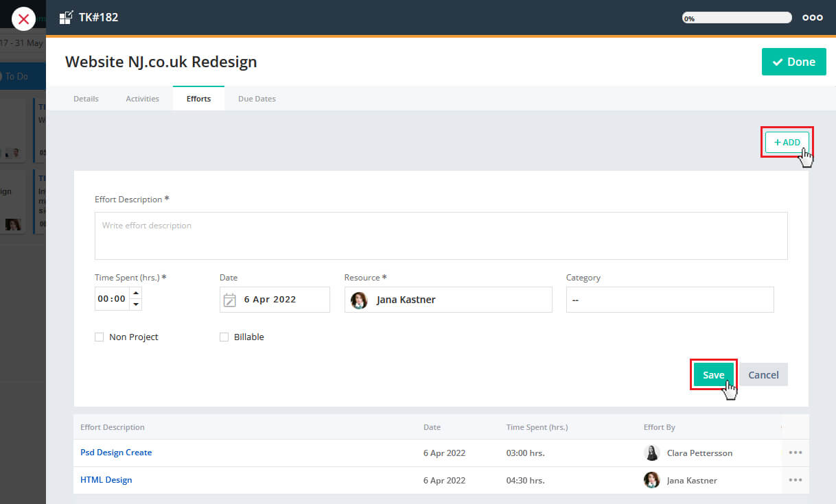This screenshot has height=504, width=836.
Task: Click the Website NJ.co.uk Redesign title
Action: tap(161, 62)
